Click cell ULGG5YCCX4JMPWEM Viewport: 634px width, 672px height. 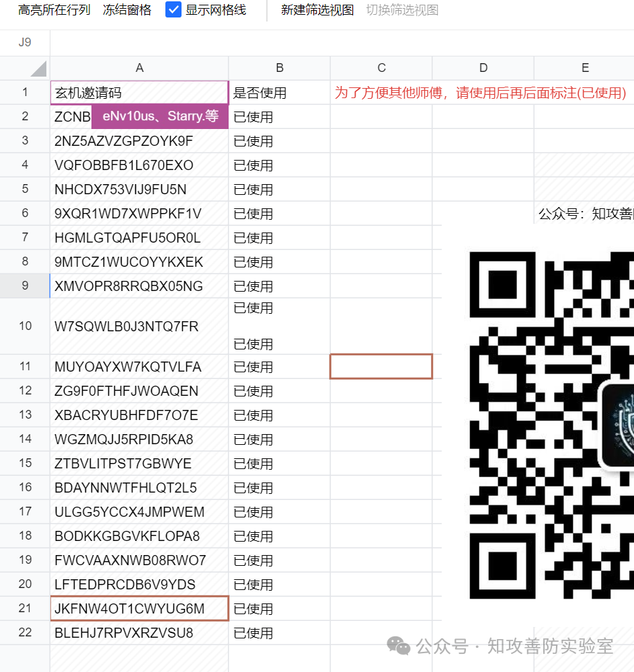click(139, 511)
